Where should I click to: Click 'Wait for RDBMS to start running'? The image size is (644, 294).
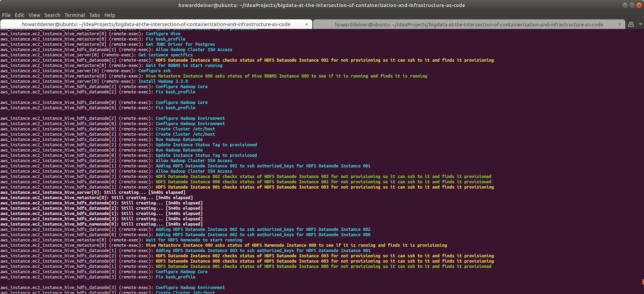pos(184,66)
